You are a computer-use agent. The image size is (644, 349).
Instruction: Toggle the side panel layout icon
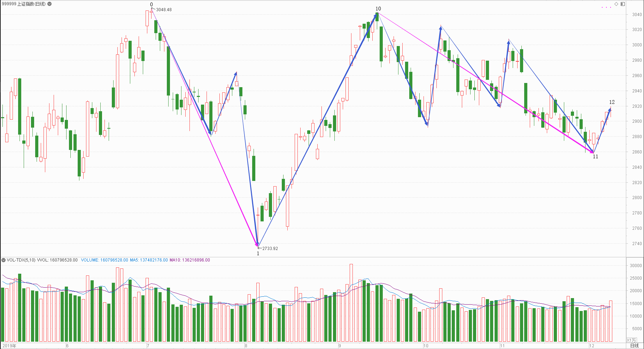623,4
